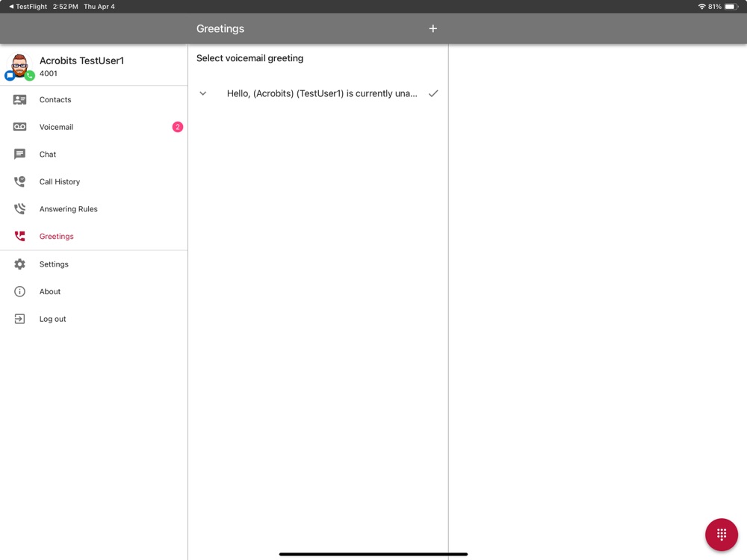
Task: Open Call History from the sidebar
Action: click(x=94, y=181)
